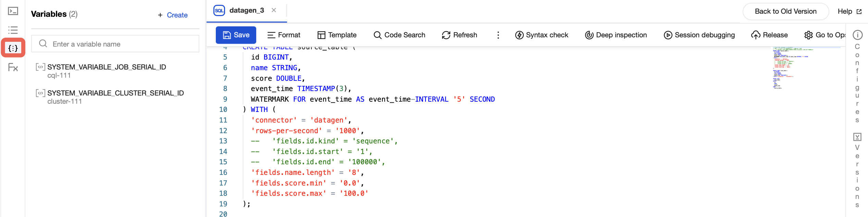Click the code icon beside CLUSTER_SERIAL_ID
868x217 pixels.
(40, 93)
